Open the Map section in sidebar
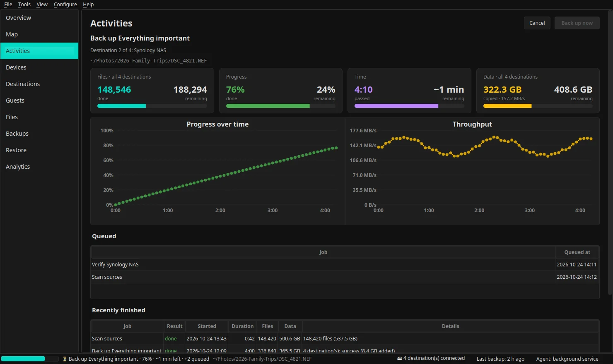 coord(39,34)
